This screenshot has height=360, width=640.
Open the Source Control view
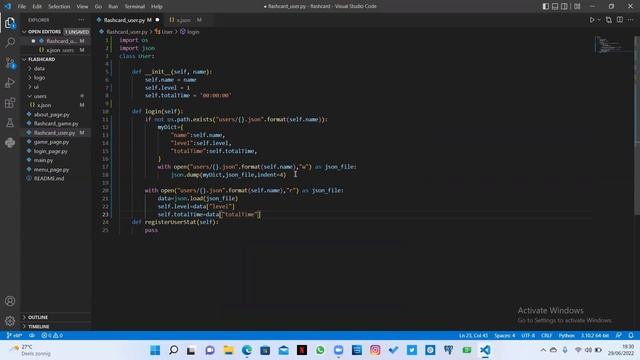point(10,62)
